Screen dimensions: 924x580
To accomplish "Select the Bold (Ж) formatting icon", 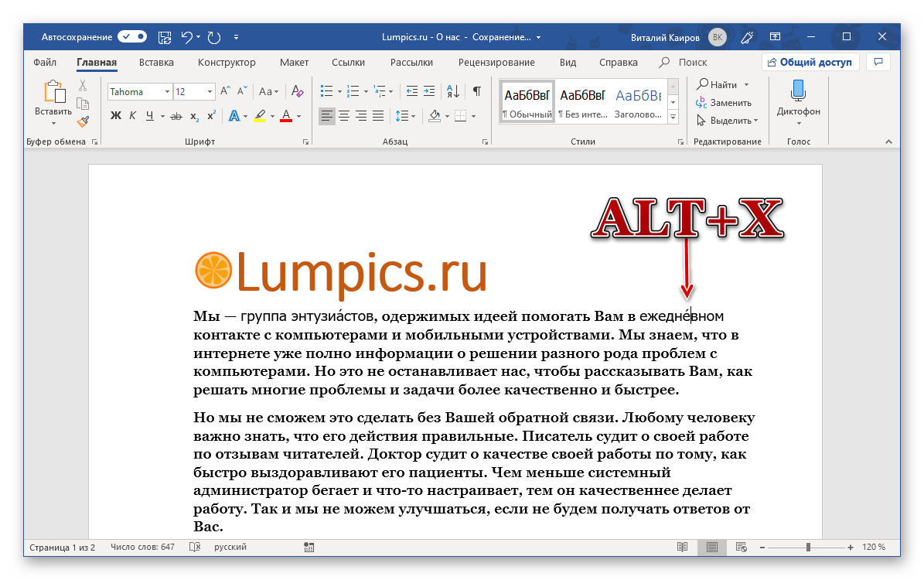I will (117, 116).
